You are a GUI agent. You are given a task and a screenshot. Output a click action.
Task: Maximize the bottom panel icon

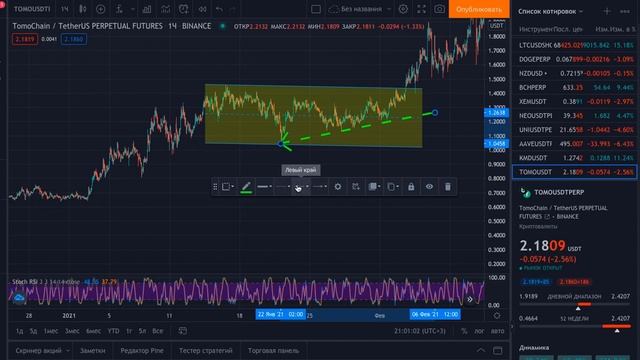coord(498,351)
